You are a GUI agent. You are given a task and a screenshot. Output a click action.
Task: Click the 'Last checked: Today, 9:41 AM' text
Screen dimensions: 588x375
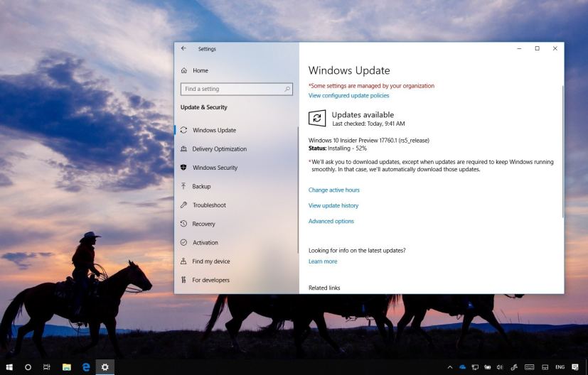(368, 124)
